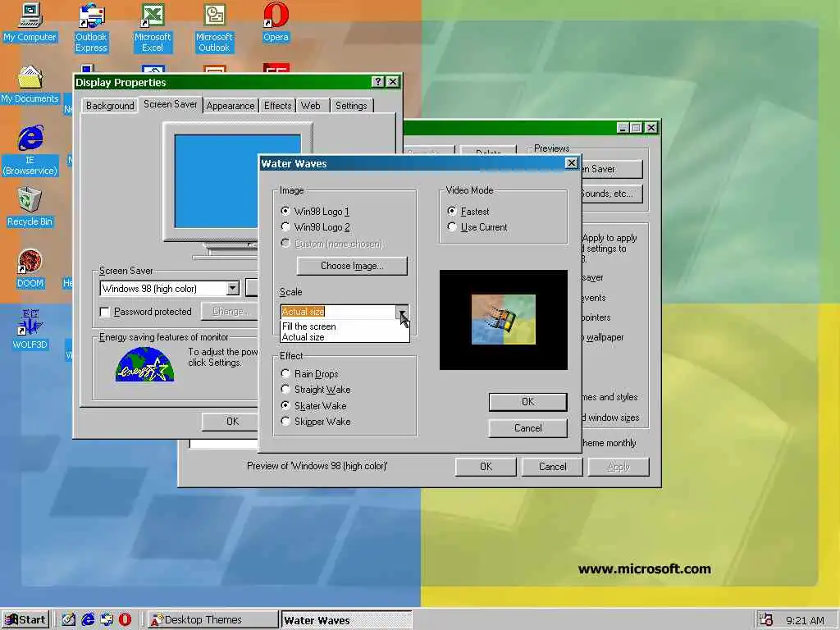Cancel the Water Waves dialog

tap(527, 428)
